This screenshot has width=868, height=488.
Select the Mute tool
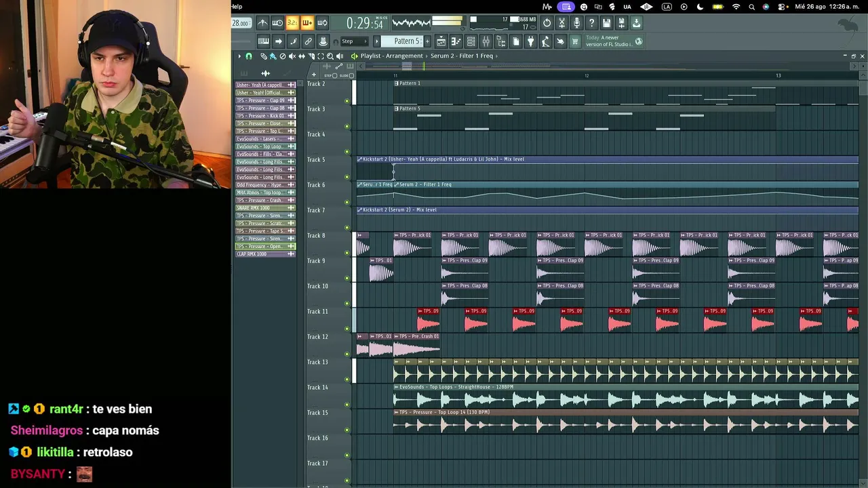[x=292, y=56]
